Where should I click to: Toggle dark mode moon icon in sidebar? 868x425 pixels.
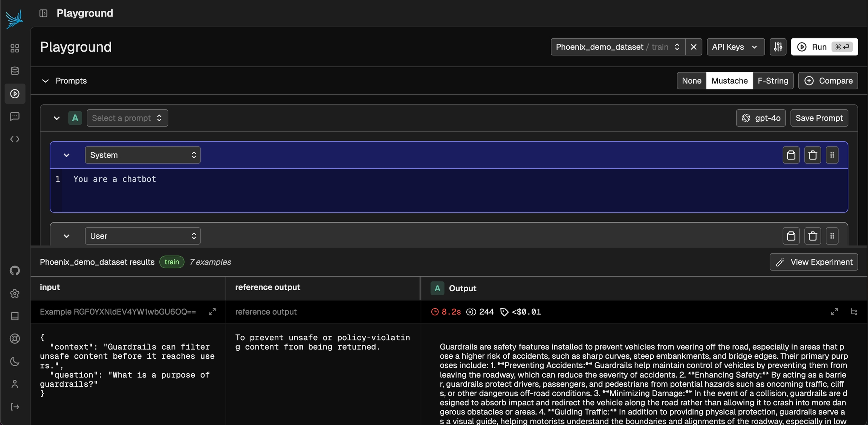click(x=15, y=362)
